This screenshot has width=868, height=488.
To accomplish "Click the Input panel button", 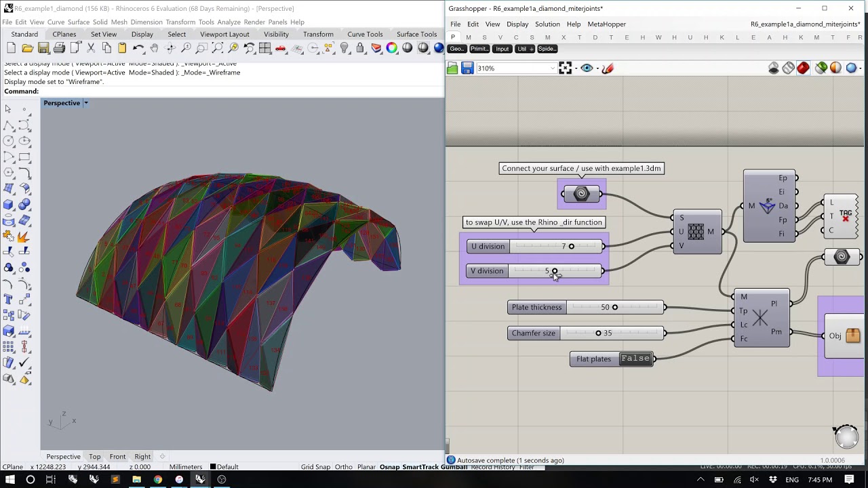I will 502,49.
